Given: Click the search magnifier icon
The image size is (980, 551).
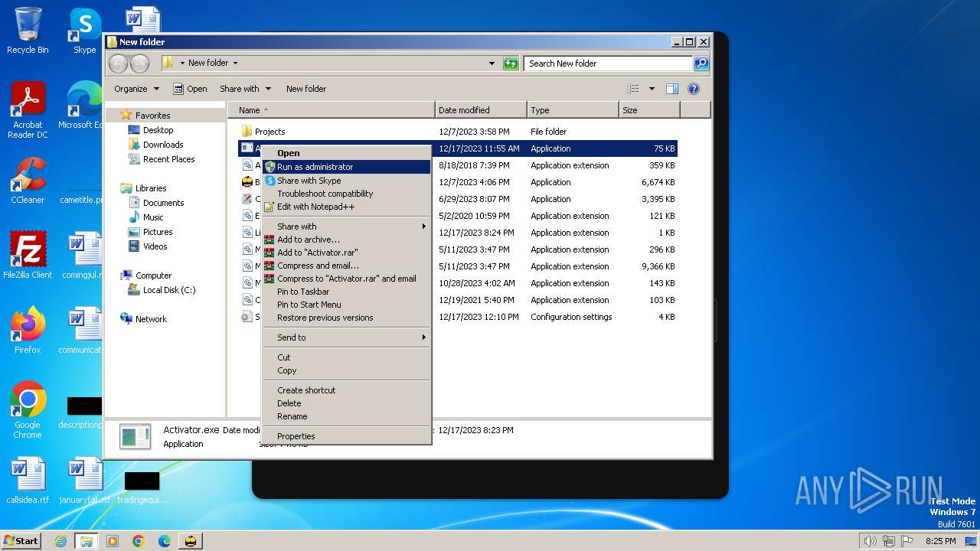Looking at the screenshot, I should 701,64.
